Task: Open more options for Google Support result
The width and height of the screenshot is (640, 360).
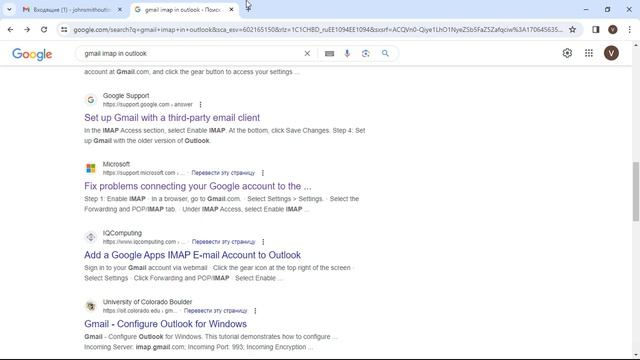Action: point(200,104)
